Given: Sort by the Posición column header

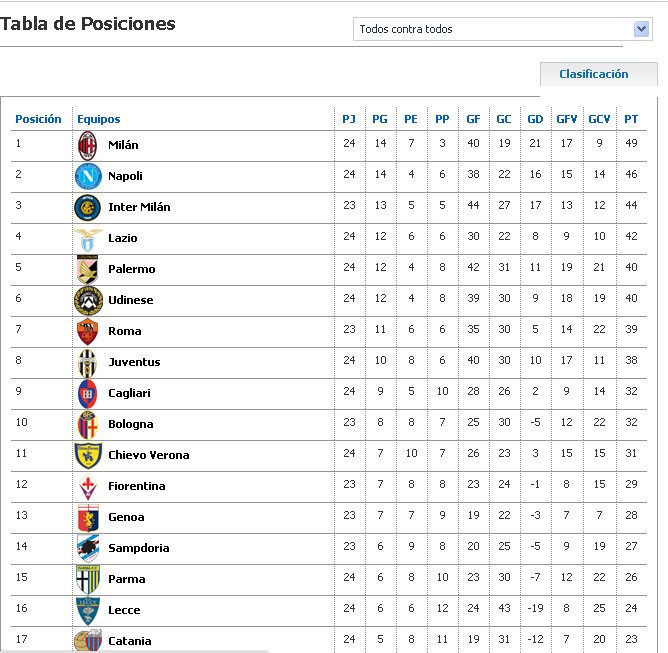Looking at the screenshot, I should click(x=38, y=119).
